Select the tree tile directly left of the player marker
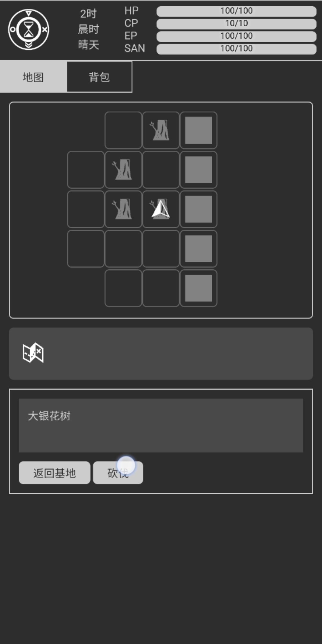This screenshot has height=644, width=322. click(123, 209)
